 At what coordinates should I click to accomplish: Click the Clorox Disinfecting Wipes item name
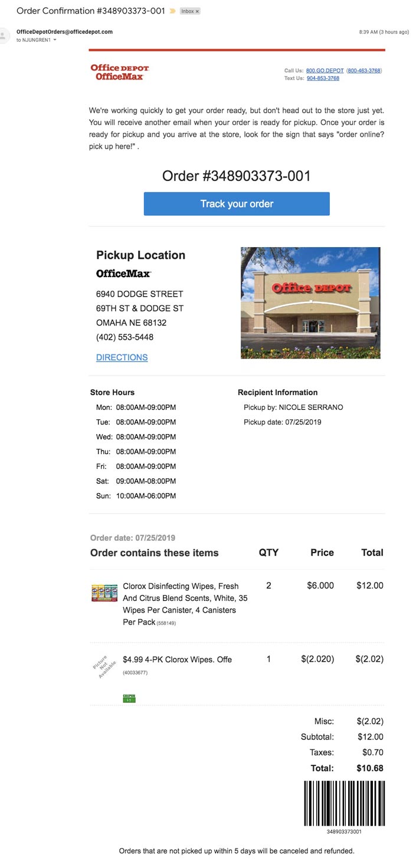[185, 604]
